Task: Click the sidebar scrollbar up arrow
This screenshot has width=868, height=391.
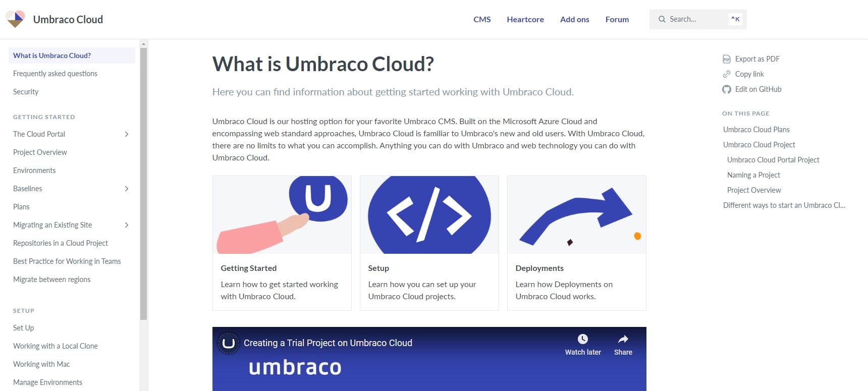Action: (x=144, y=44)
